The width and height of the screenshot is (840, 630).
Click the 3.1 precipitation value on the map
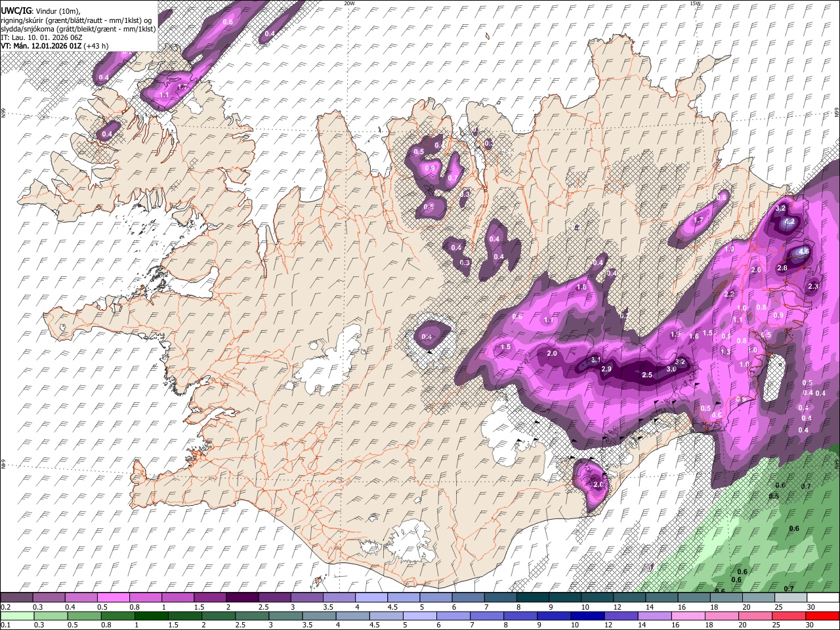(x=595, y=360)
